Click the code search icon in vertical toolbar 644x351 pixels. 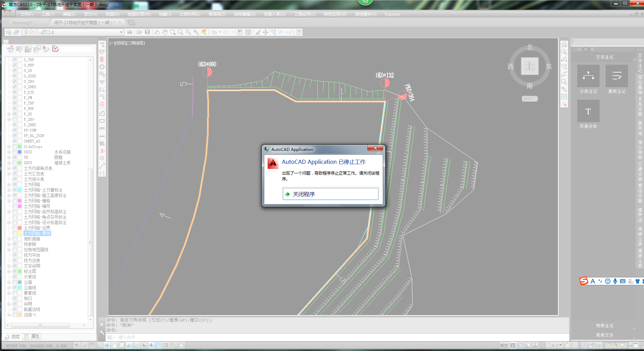[102, 44]
